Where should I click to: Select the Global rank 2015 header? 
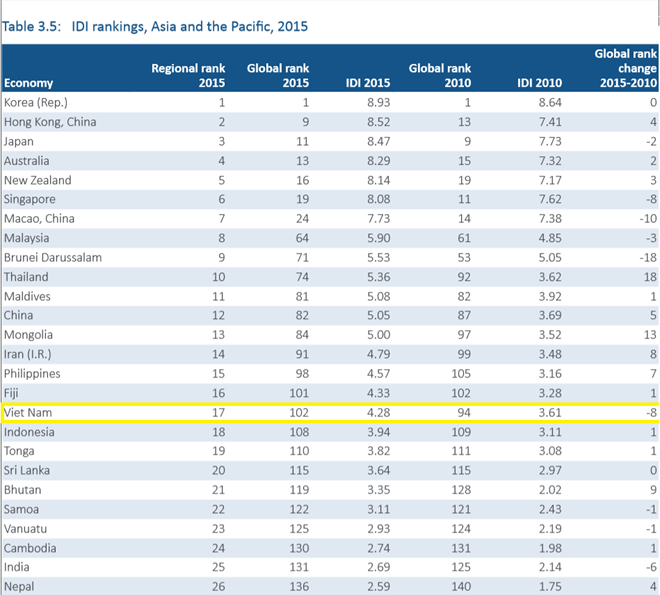pyautogui.click(x=278, y=75)
